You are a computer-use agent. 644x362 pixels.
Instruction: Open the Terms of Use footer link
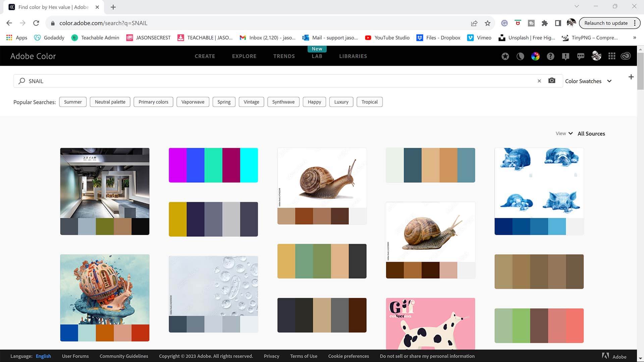(304, 356)
